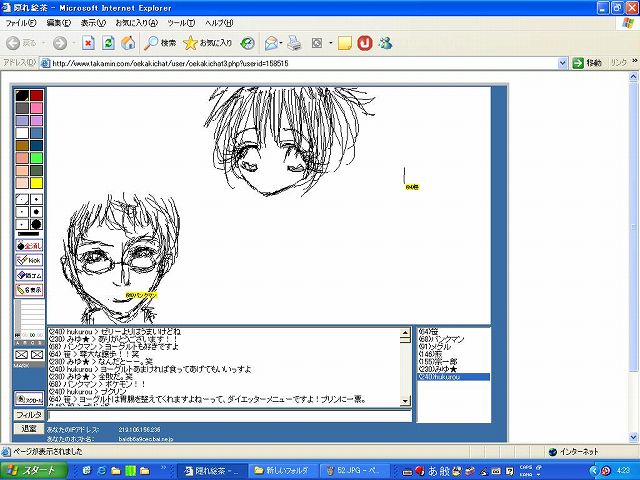Click the スクロール scroll tool button
This screenshot has width=640, height=480.
[x=29, y=399]
